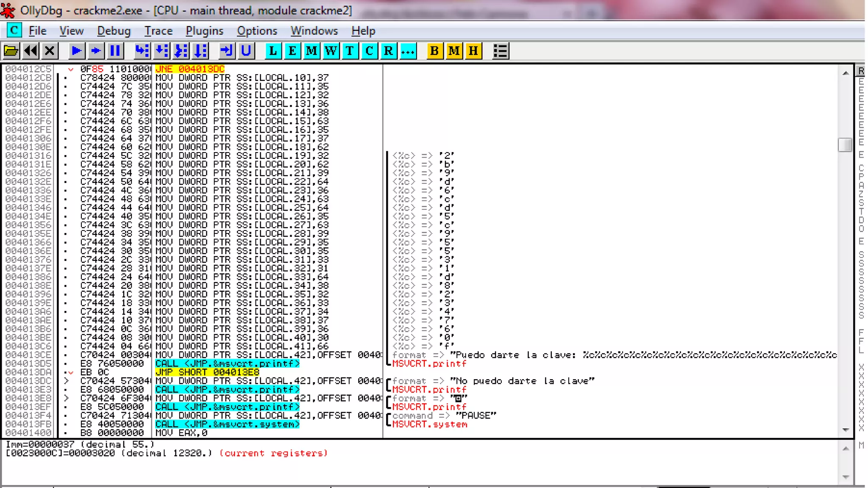Click the Open file folder icon
The image size is (868, 488).
pyautogui.click(x=11, y=51)
